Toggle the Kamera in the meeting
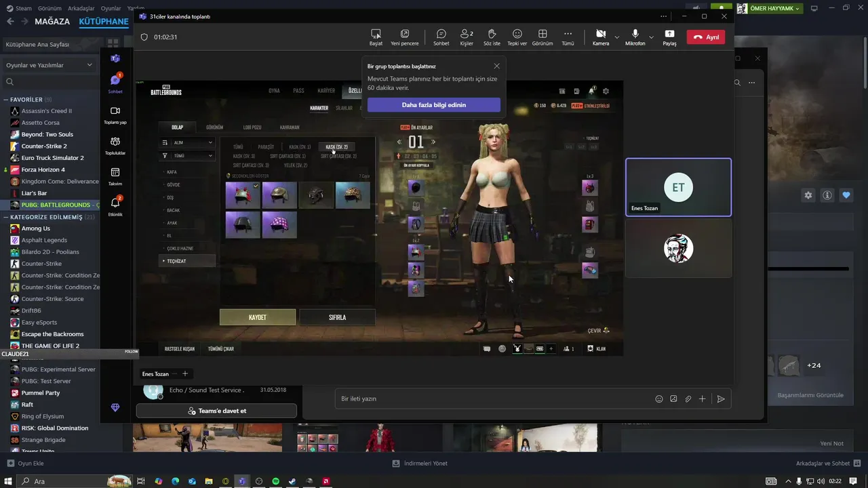Screen dimensions: 868x488 (601, 37)
